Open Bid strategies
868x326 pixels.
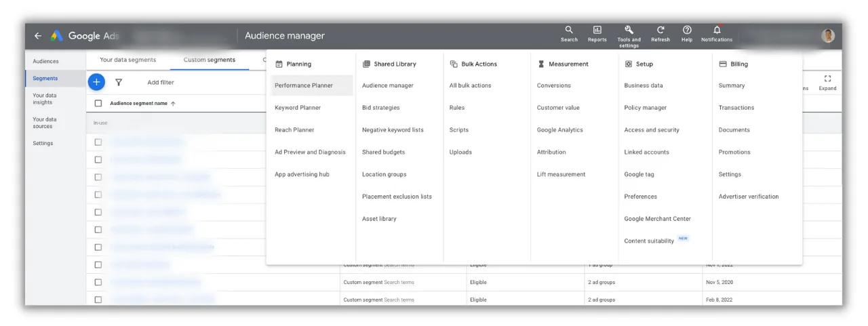click(x=380, y=108)
